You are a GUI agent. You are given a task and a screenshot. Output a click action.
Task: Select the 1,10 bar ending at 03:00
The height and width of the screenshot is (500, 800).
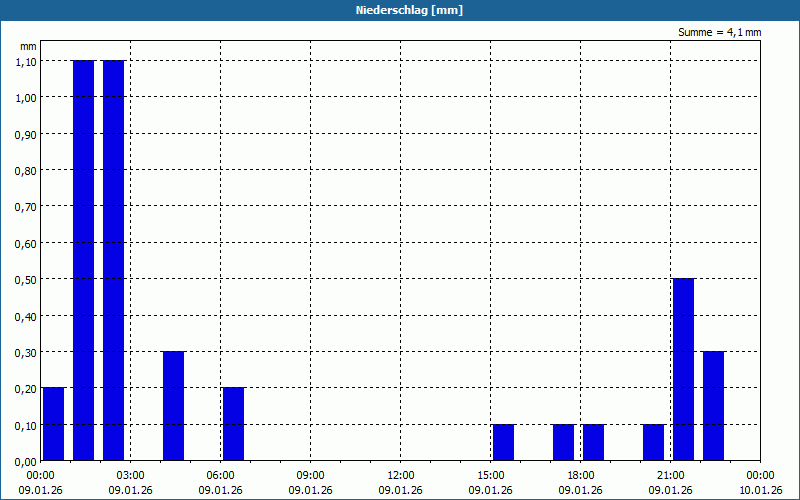point(114,260)
